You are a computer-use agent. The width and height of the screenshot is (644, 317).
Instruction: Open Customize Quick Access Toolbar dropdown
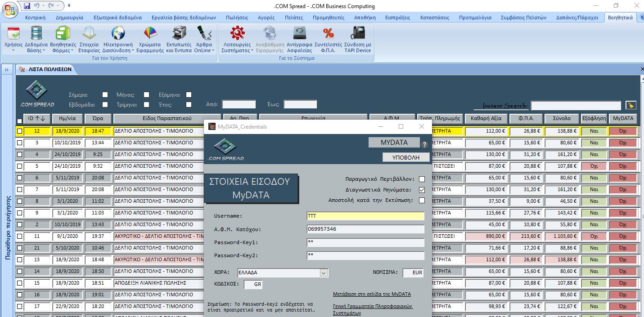tap(68, 6)
